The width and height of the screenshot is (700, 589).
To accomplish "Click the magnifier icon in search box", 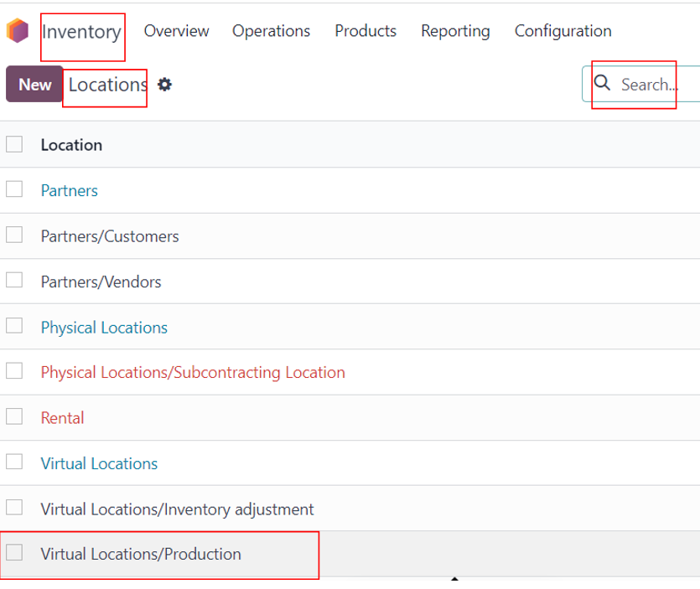I will tap(602, 83).
